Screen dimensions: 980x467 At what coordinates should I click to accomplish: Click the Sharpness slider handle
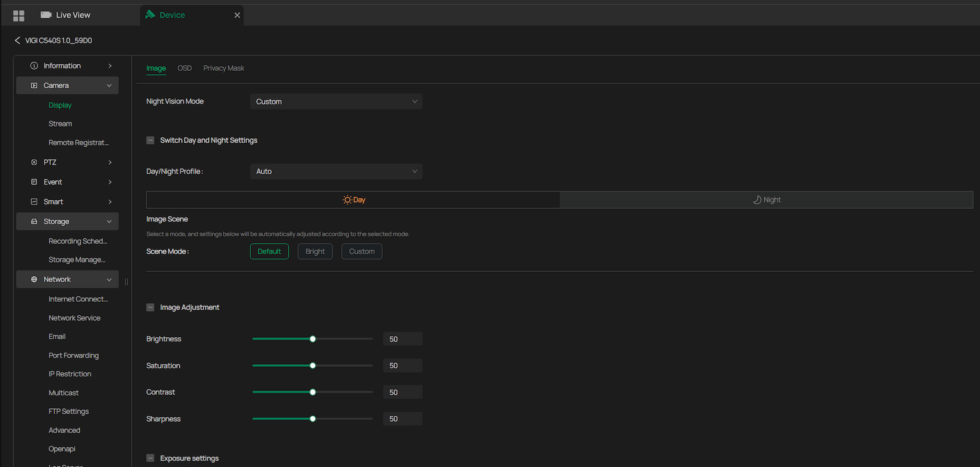pos(312,419)
